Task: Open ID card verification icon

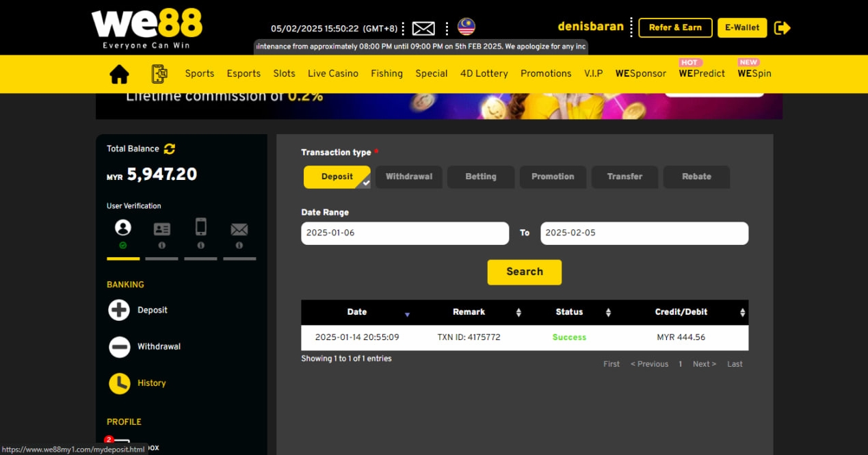Action: [x=162, y=229]
